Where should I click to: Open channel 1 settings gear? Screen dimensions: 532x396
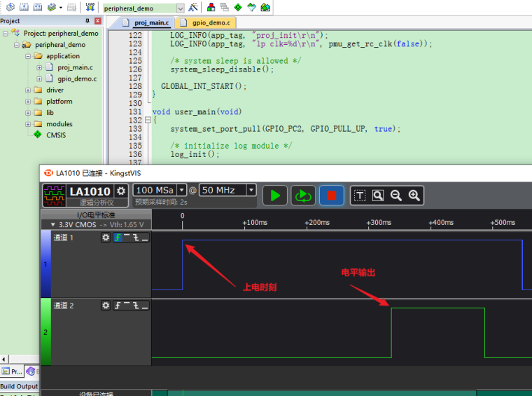[106, 238]
